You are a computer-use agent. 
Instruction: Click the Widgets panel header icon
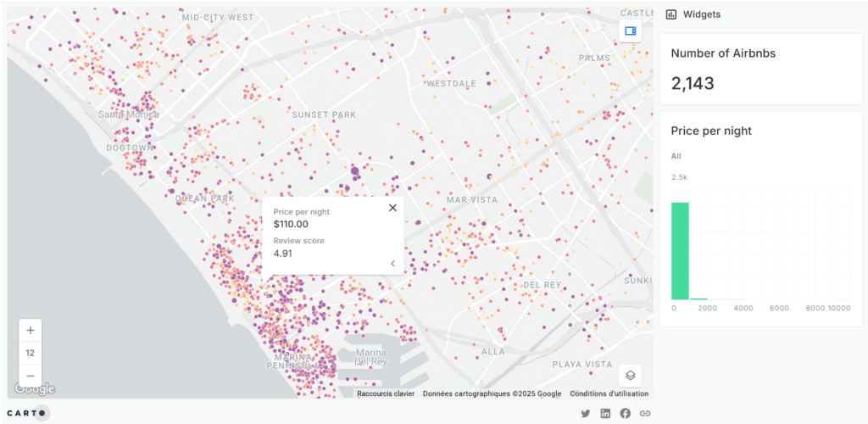coord(671,14)
